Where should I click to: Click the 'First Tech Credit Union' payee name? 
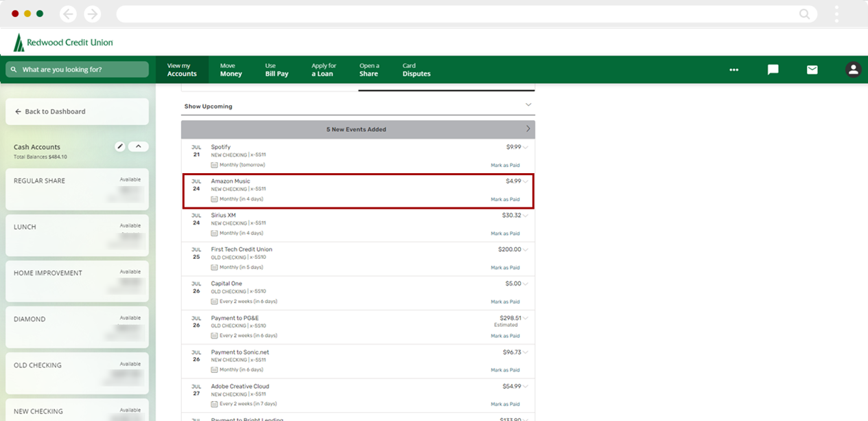point(242,249)
